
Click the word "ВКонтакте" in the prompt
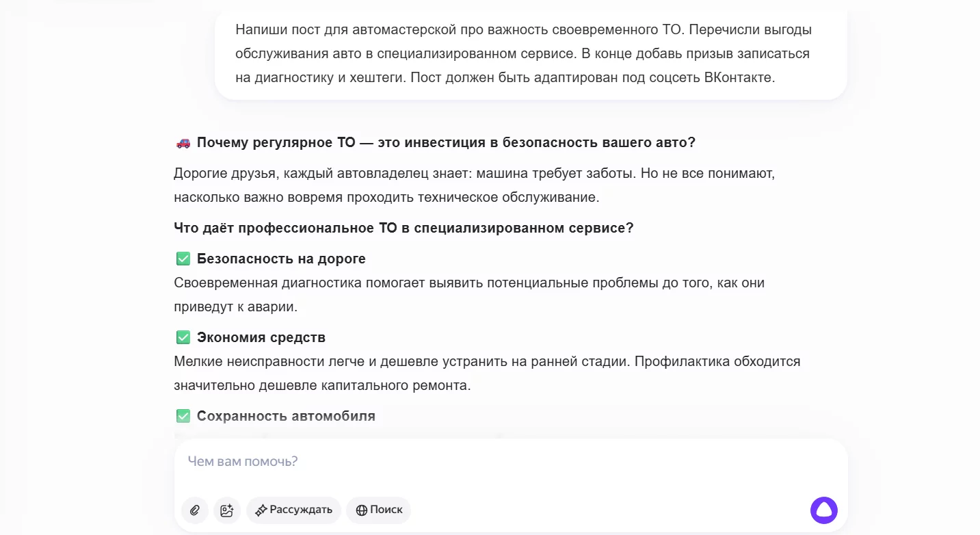(739, 77)
